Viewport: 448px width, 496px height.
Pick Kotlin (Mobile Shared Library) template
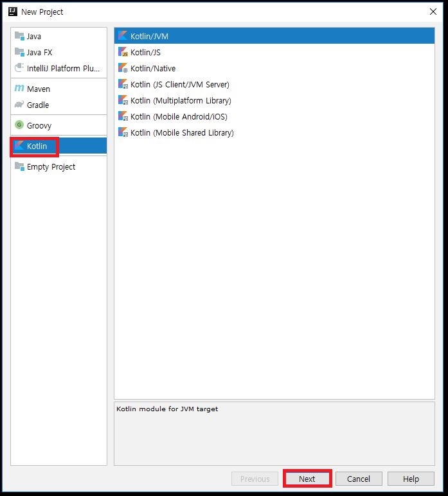(274, 132)
